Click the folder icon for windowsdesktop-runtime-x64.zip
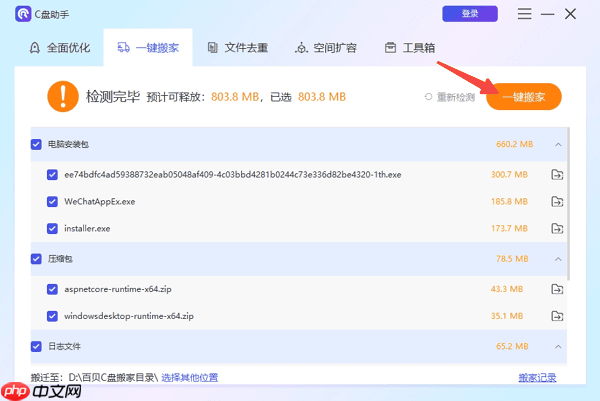600x401 pixels. click(557, 316)
